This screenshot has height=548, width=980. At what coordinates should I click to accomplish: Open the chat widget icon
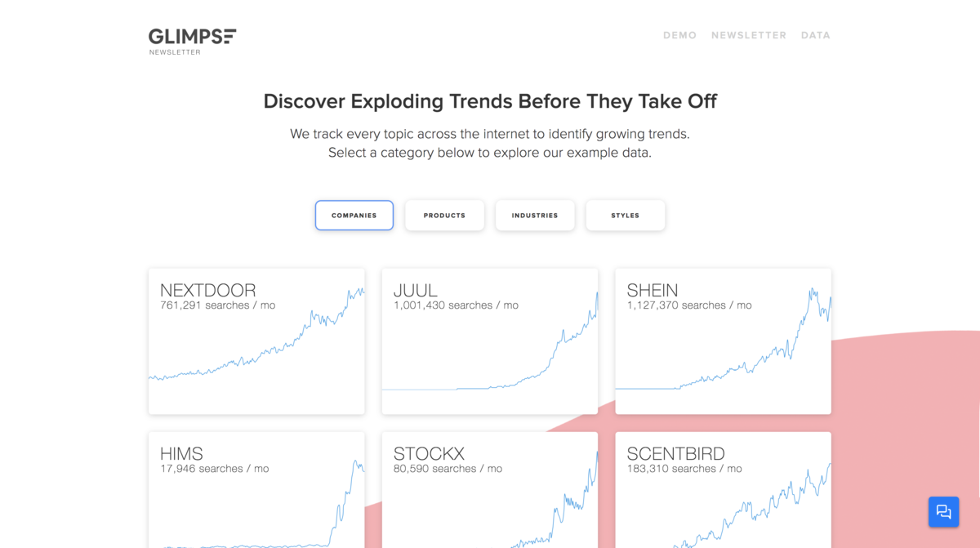pos(943,512)
